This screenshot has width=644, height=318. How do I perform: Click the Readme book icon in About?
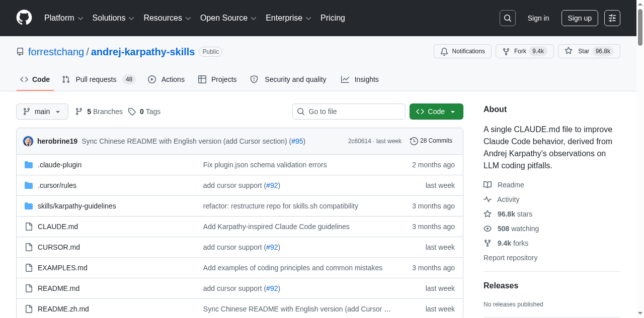(x=487, y=184)
